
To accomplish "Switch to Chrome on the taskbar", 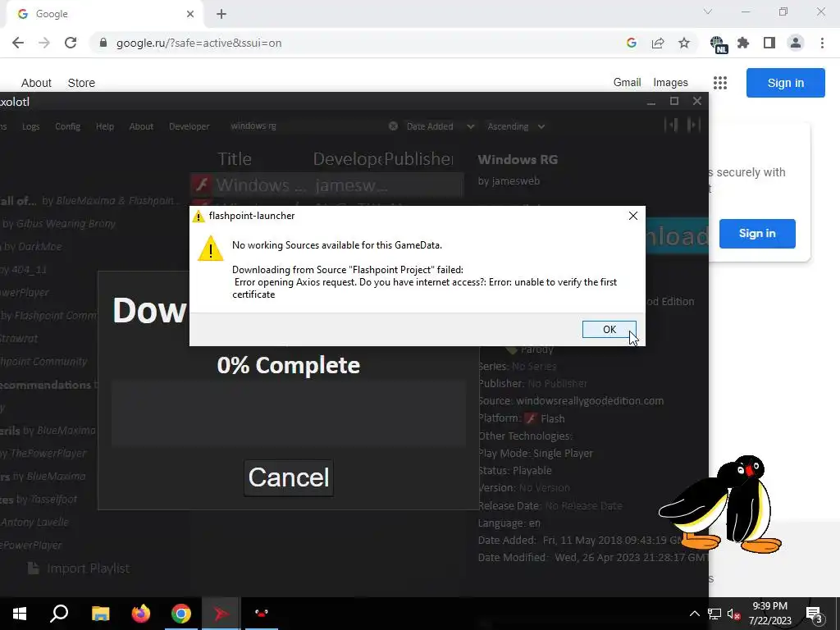I will 181,614.
